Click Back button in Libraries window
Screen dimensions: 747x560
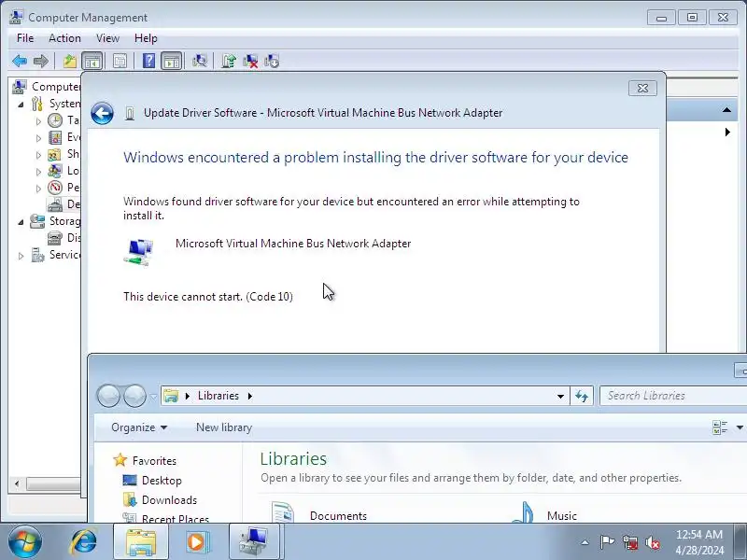[108, 396]
